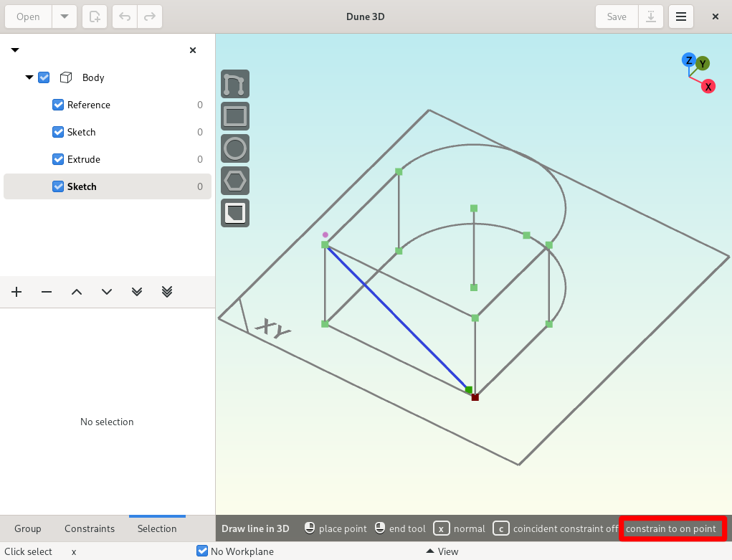Collapse the Body tree node
This screenshot has width=732, height=560.
tap(29, 77)
